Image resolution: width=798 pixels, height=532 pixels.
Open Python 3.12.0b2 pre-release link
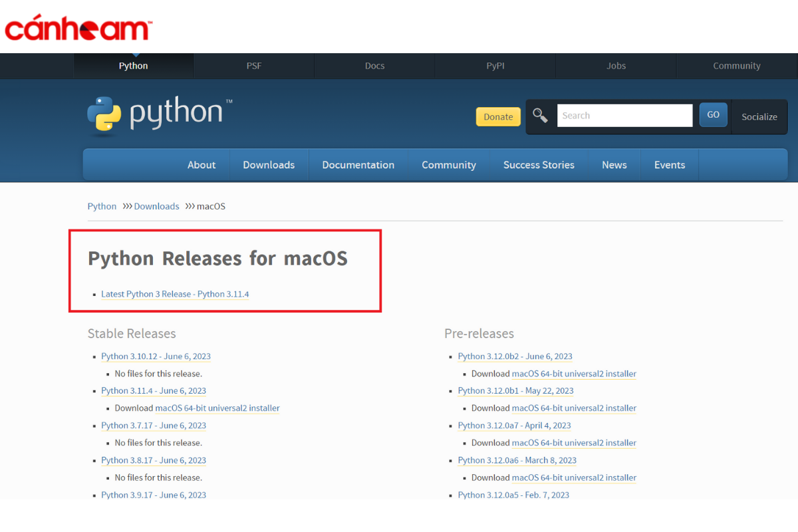click(x=515, y=356)
